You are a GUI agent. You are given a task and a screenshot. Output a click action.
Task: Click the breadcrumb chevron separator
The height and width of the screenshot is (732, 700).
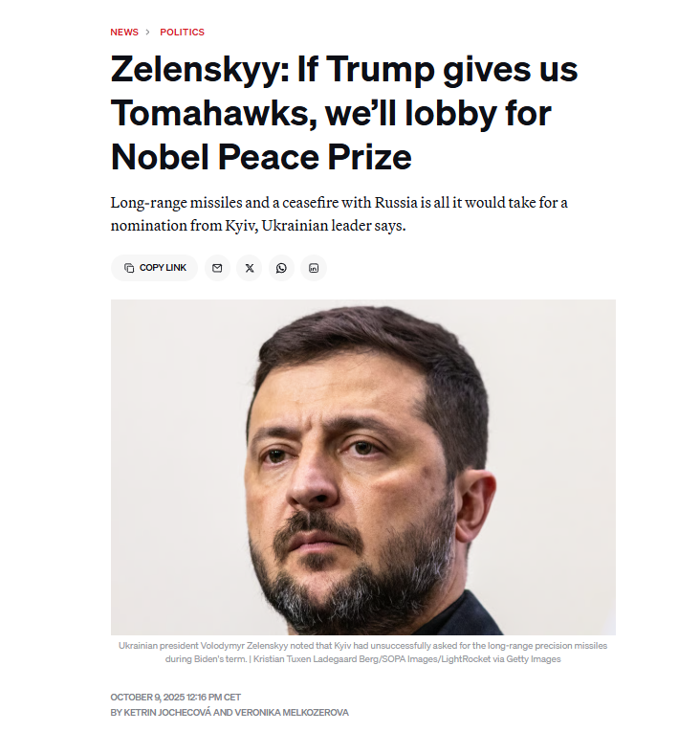148,33
